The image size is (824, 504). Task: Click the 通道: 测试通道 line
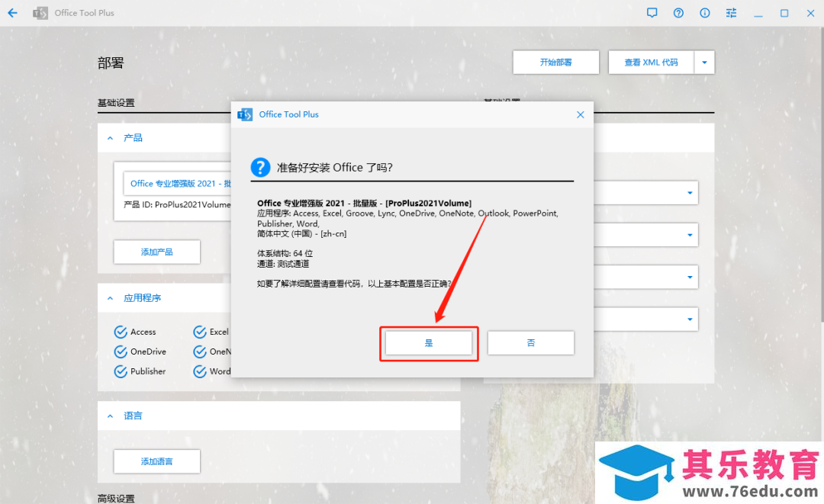click(x=283, y=264)
